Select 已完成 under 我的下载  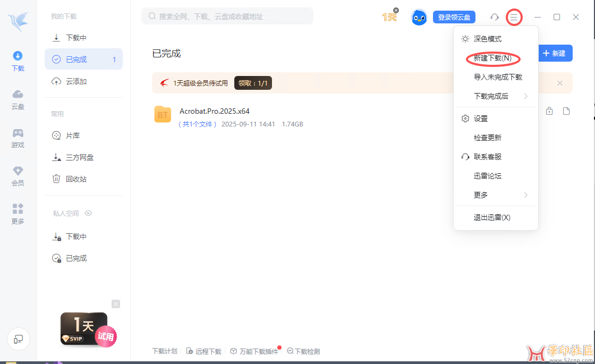(83, 59)
